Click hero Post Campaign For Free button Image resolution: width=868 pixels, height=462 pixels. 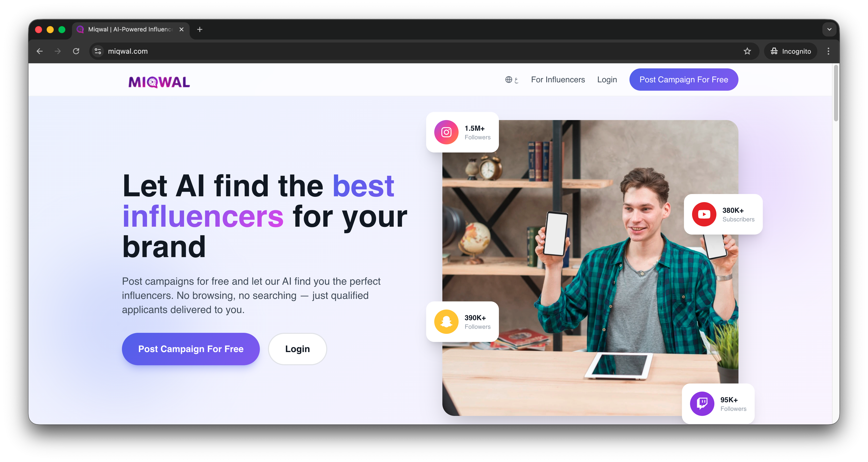point(191,349)
